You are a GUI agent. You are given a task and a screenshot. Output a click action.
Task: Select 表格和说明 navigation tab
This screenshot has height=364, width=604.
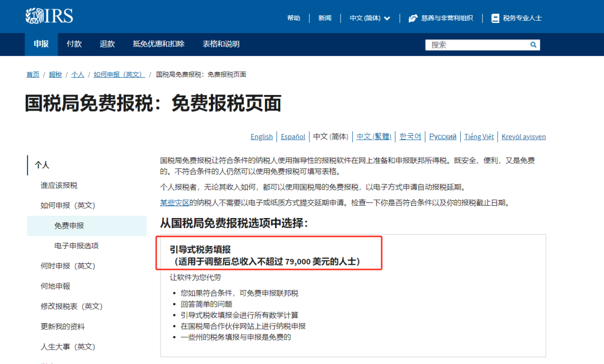[x=221, y=44]
